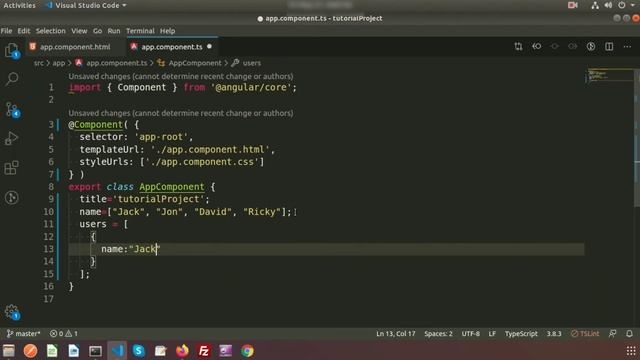Launch FileZilla from the dock
Screen dimensions: 640x360
[x=204, y=351]
